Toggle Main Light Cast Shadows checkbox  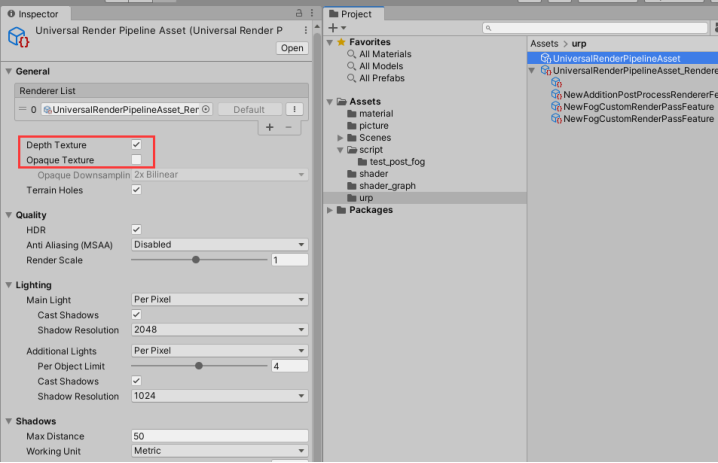point(136,315)
